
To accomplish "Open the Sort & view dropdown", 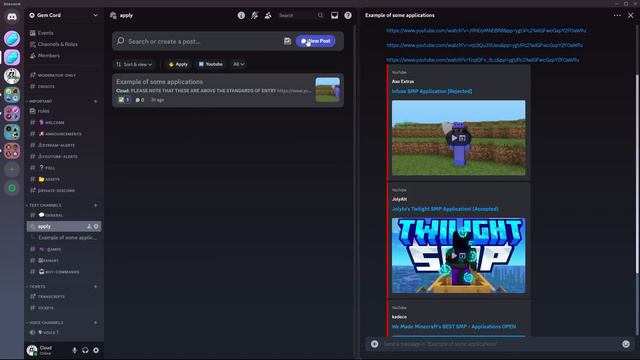I will click(134, 64).
